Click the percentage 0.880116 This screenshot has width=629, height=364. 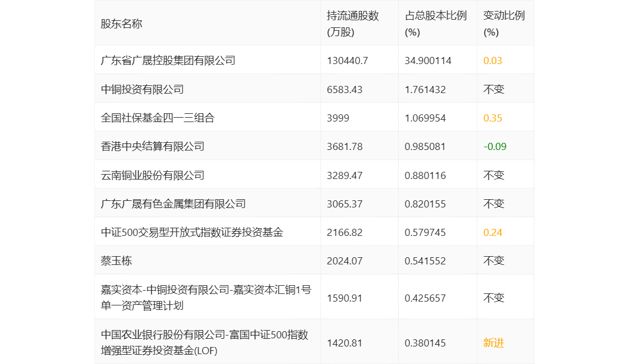point(425,175)
